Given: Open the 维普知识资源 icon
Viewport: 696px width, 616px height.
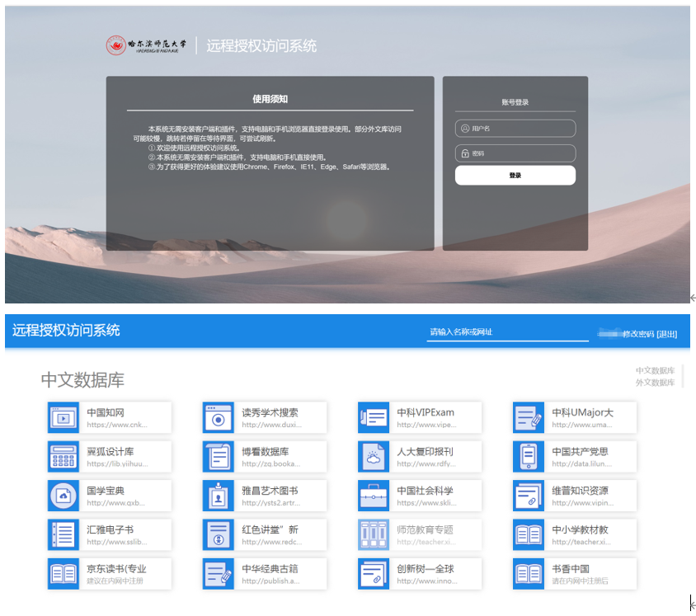Looking at the screenshot, I should [x=529, y=496].
